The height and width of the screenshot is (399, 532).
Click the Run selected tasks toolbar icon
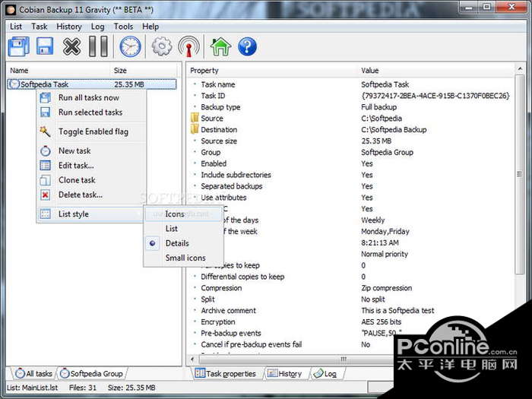tap(44, 47)
